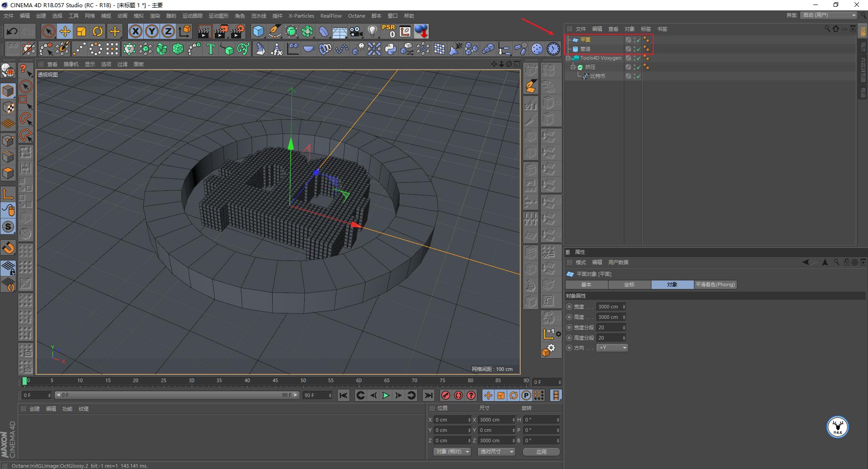The image size is (868, 469).
Task: Open the 运动图形 menu
Action: click(218, 16)
